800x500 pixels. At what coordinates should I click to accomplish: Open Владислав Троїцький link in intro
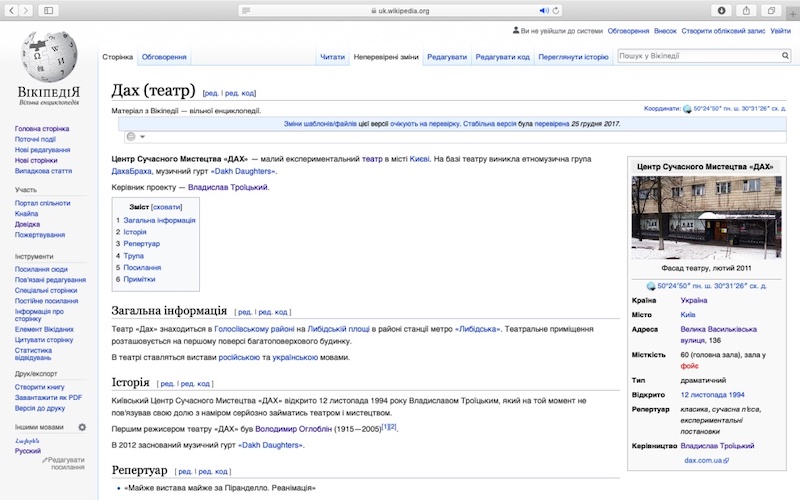point(228,187)
